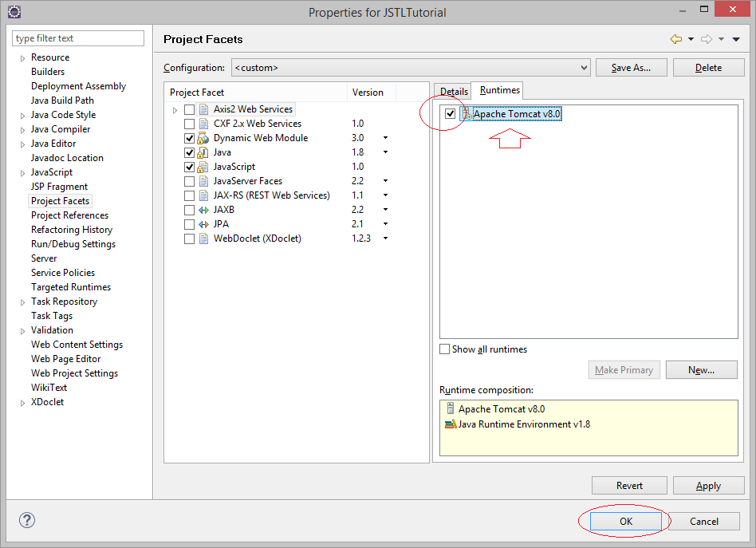Viewport: 756px width, 548px height.
Task: Enable the JAX-RS REST Web Services checkbox
Action: (x=190, y=196)
